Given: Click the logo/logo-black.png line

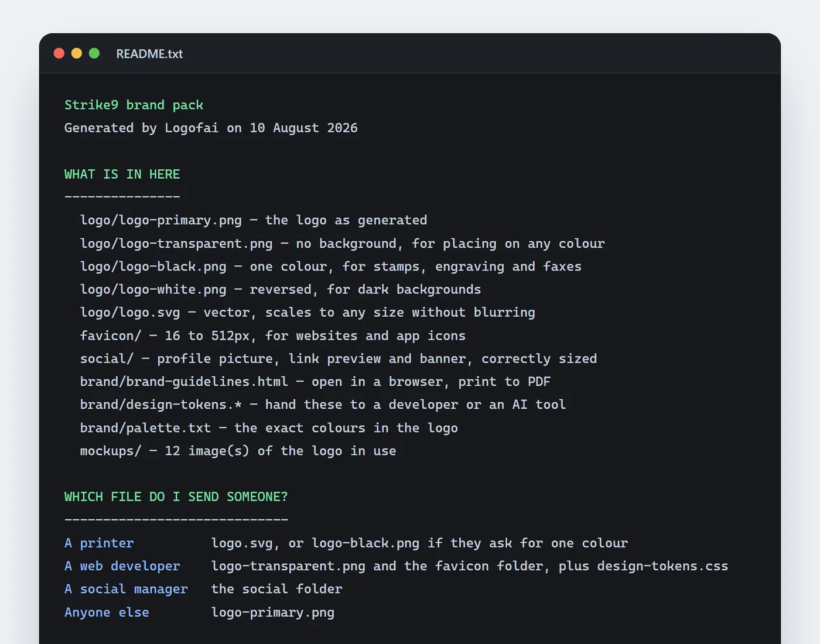Looking at the screenshot, I should (331, 266).
